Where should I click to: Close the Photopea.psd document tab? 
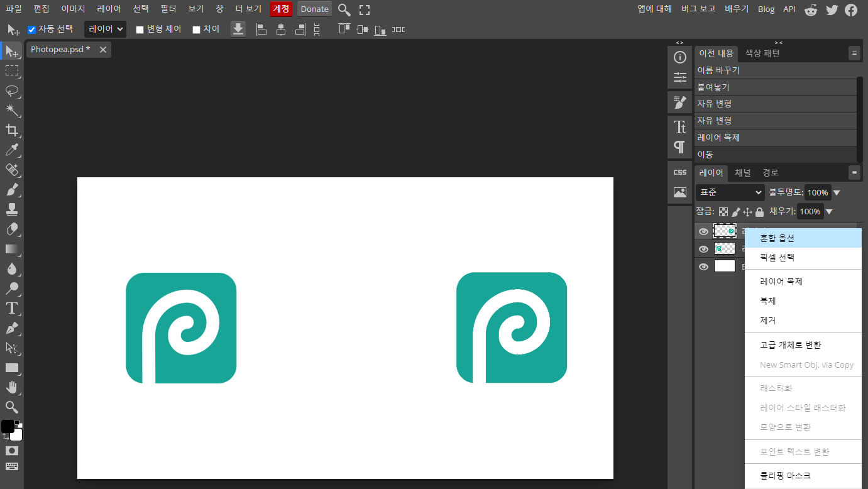click(103, 49)
